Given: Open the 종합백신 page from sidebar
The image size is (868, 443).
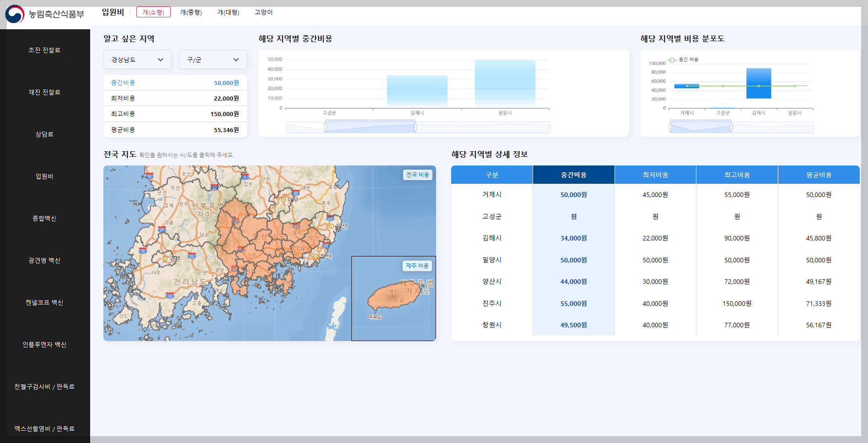Looking at the screenshot, I should click(44, 219).
